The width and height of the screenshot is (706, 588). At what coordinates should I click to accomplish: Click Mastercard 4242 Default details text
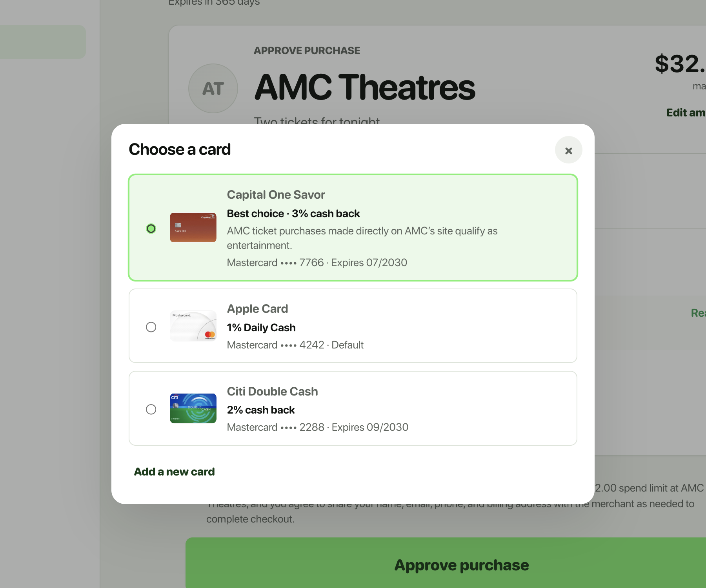(295, 345)
